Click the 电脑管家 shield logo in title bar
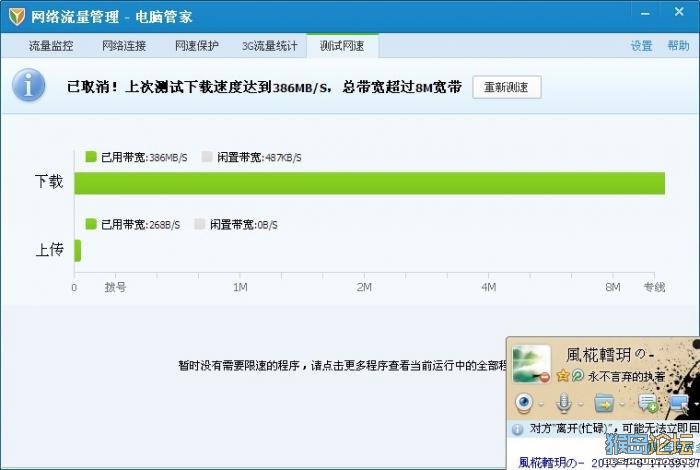 (x=17, y=17)
